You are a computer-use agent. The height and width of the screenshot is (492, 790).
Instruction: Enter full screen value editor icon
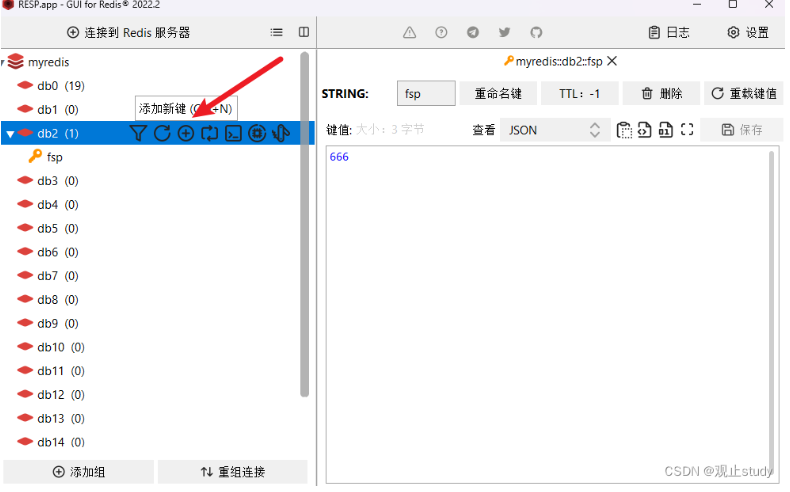687,130
